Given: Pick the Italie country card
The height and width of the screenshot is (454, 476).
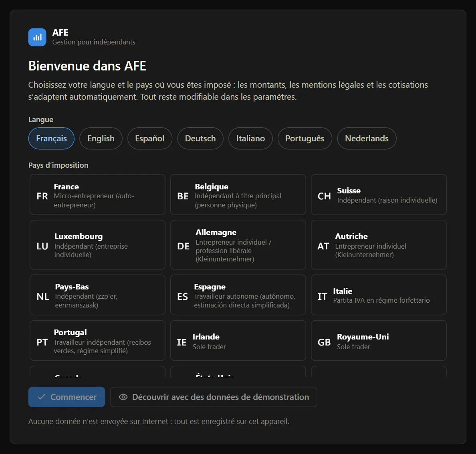Looking at the screenshot, I should click(379, 295).
